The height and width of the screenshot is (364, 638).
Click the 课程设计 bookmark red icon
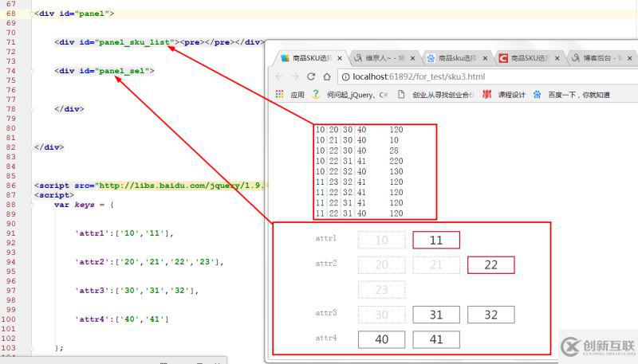pos(486,94)
